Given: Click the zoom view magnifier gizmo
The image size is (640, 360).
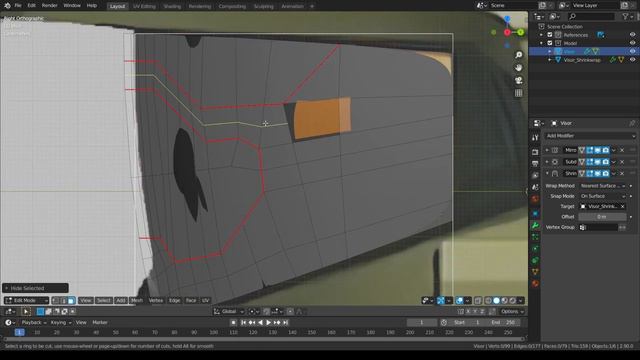Looking at the screenshot, I should (518, 55).
